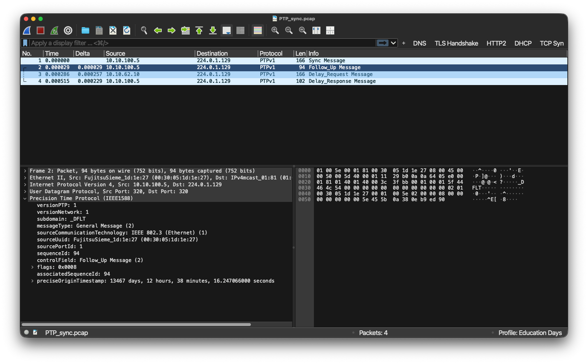Open capture options gear icon
The image size is (588, 364).
tap(68, 31)
